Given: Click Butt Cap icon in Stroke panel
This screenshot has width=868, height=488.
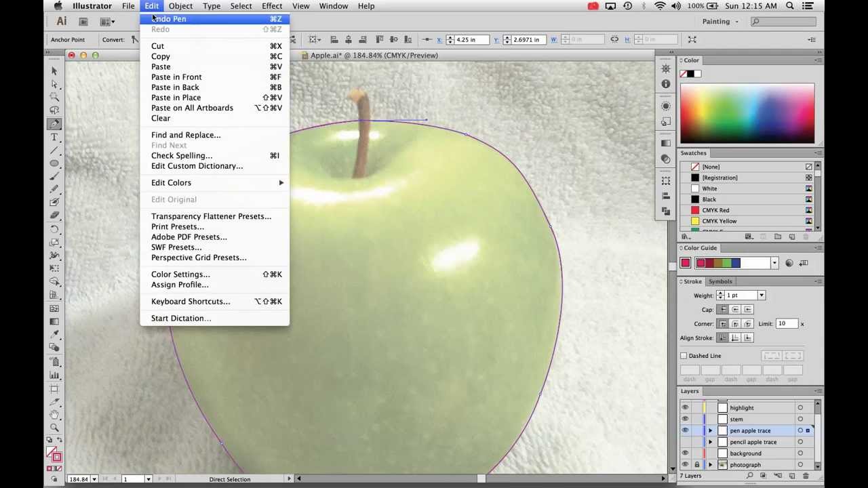Looking at the screenshot, I should (723, 310).
